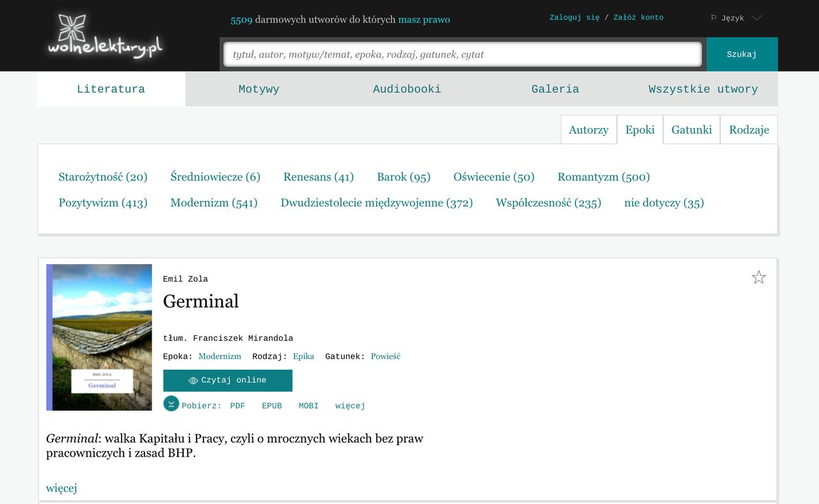Expand description with bottom 'więcej' link

point(61,488)
